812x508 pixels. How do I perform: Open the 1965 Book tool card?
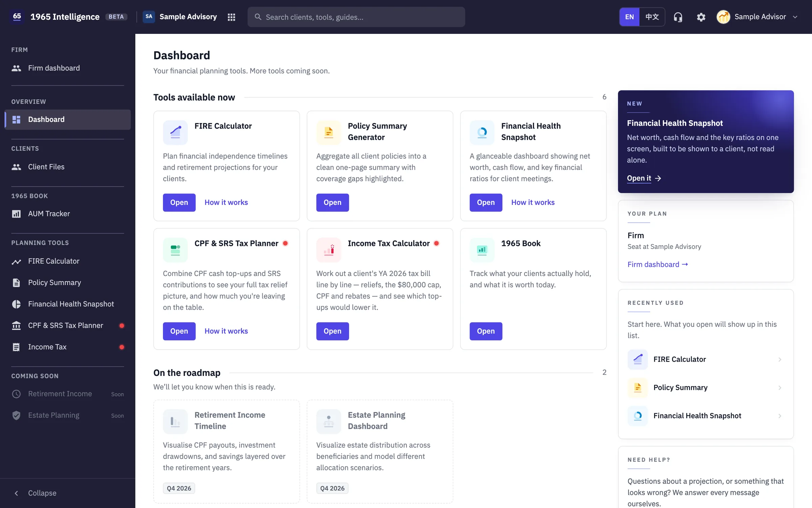coord(486,331)
